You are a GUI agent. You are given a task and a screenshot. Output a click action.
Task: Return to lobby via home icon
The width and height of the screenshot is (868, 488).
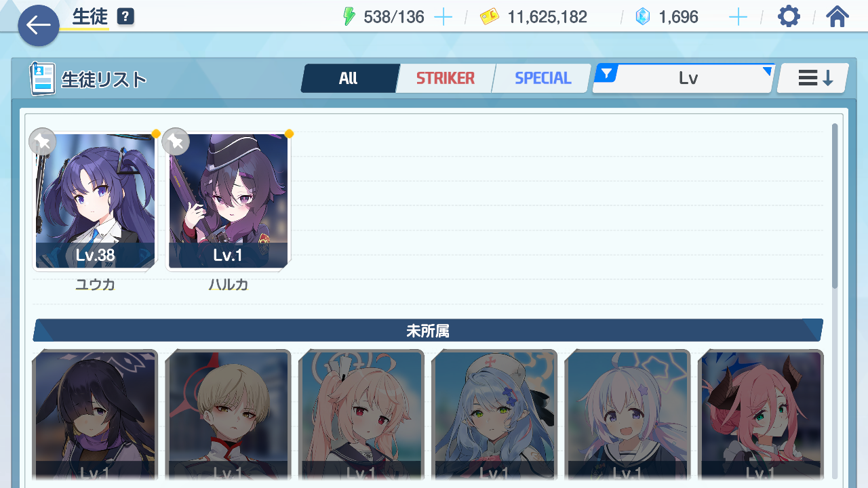837,16
